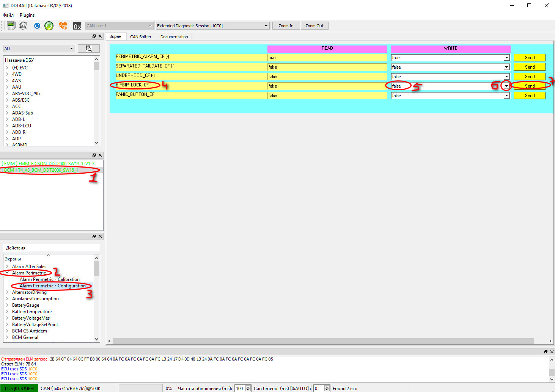The width and height of the screenshot is (555, 392).
Task: Expand the Alarm After Sales node
Action: tap(7, 267)
